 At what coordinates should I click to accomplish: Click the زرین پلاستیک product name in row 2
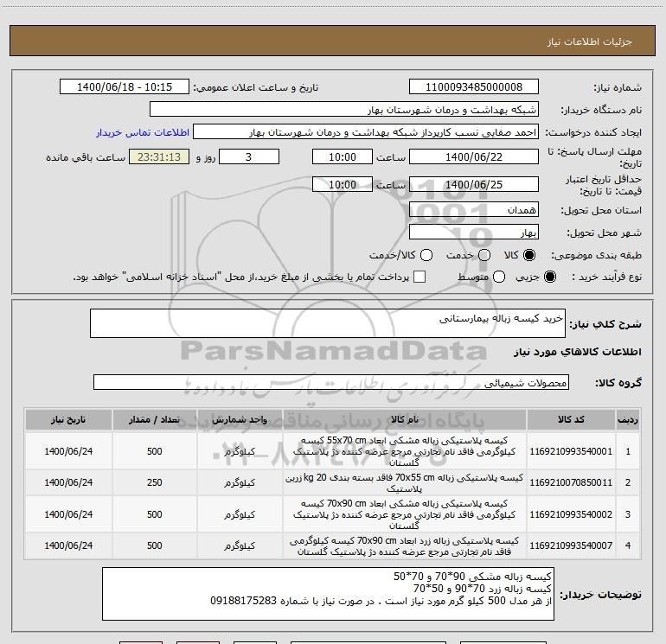[x=405, y=483]
